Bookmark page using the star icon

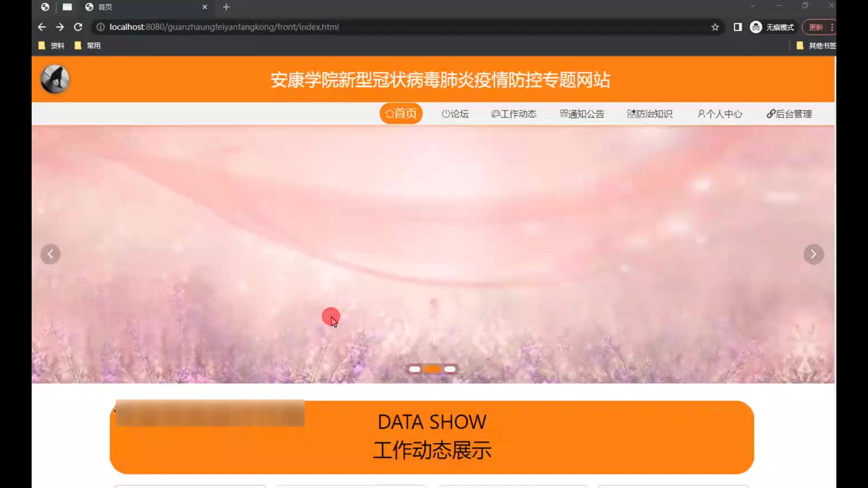pos(715,27)
